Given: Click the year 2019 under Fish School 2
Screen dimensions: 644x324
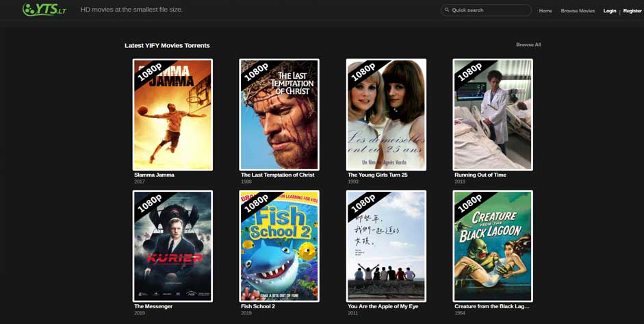Looking at the screenshot, I should point(246,313).
